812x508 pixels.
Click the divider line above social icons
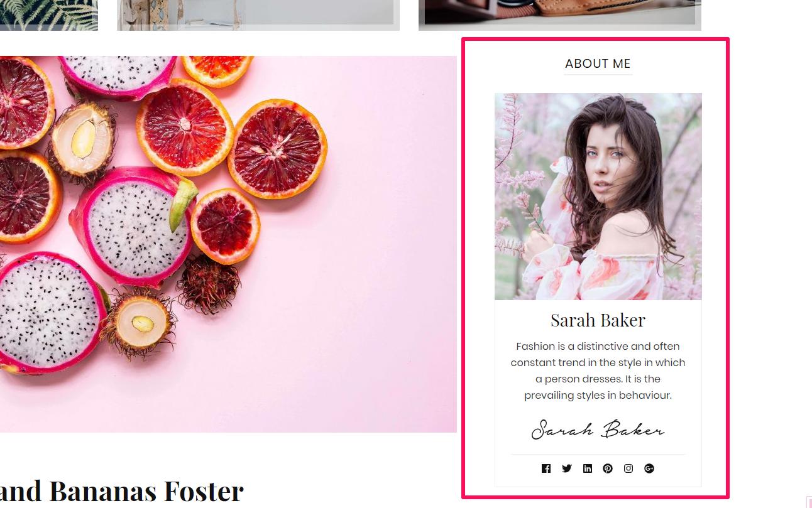[x=598, y=454]
